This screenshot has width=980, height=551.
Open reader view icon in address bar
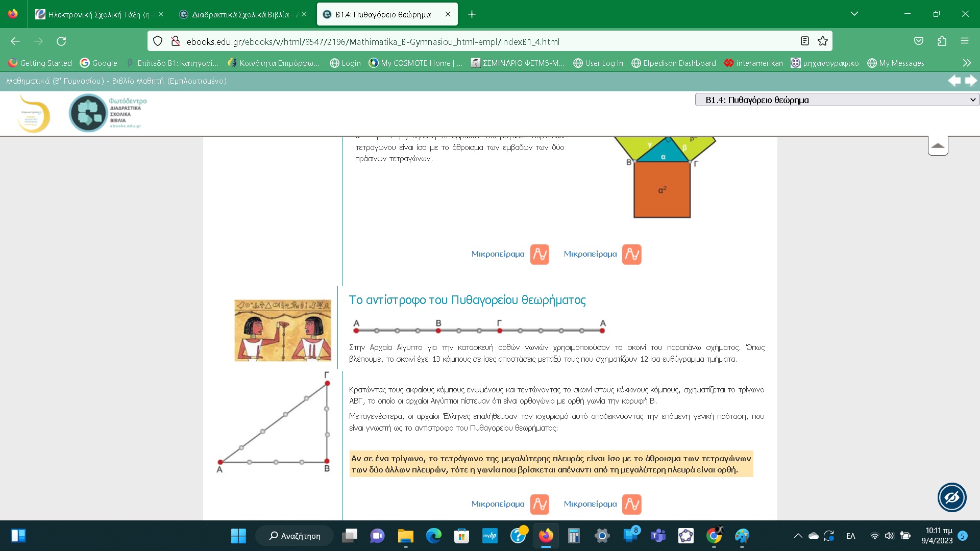(805, 41)
